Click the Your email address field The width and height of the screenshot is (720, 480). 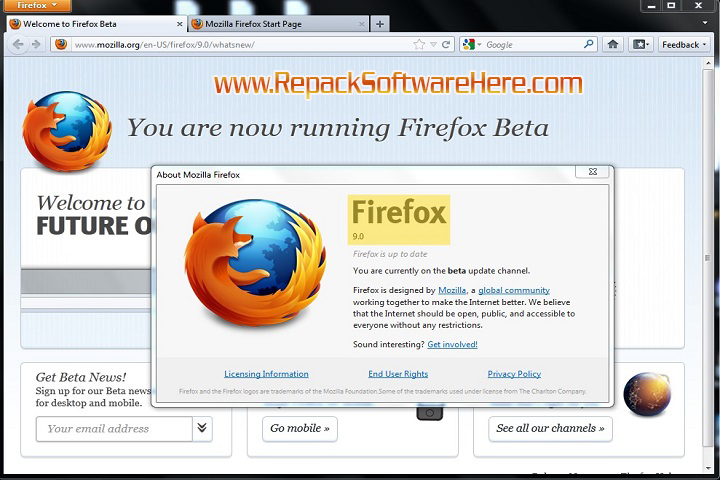click(x=114, y=429)
